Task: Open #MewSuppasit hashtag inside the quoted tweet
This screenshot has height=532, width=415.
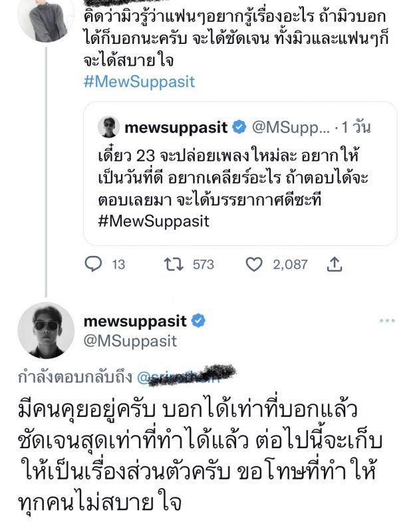Action: 153,221
